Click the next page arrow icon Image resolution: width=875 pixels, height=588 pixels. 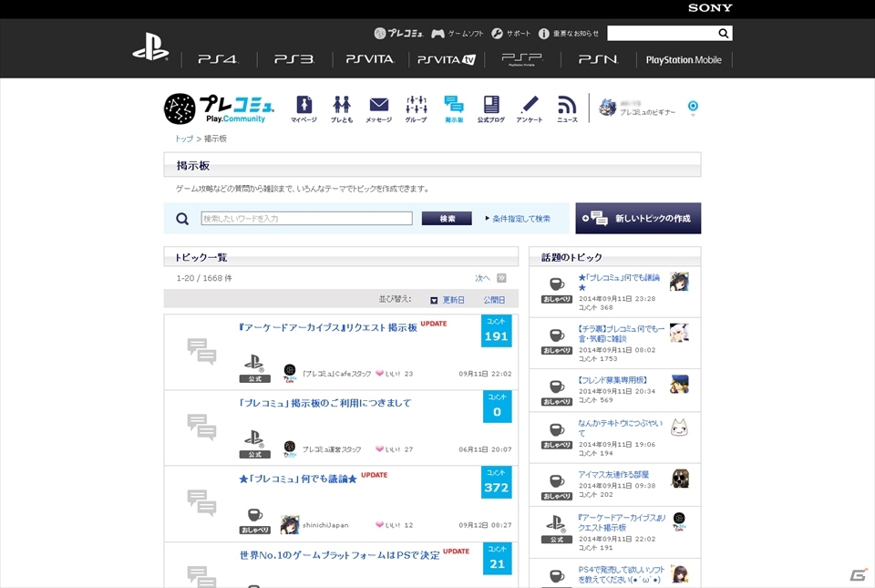click(501, 278)
